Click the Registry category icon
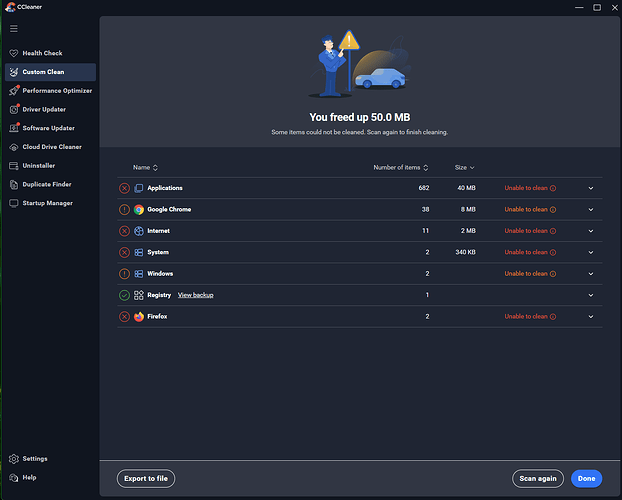The image size is (622, 500). [x=139, y=295]
